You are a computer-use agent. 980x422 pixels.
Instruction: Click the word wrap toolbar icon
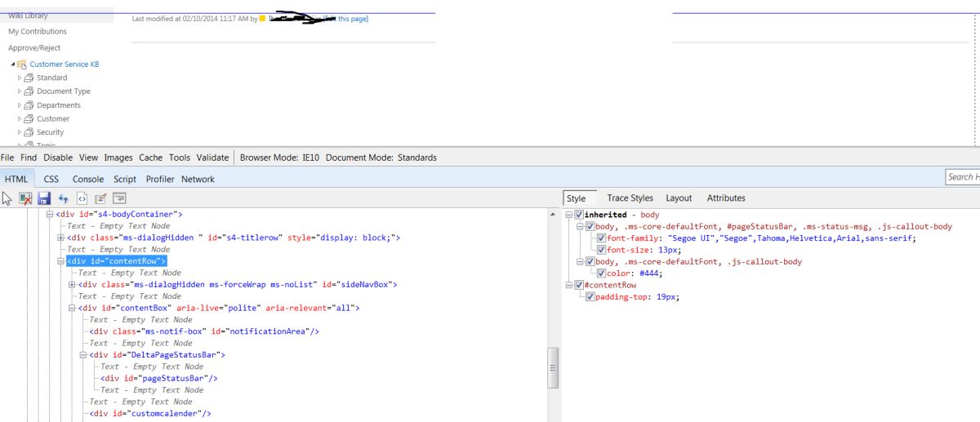pyautogui.click(x=119, y=198)
